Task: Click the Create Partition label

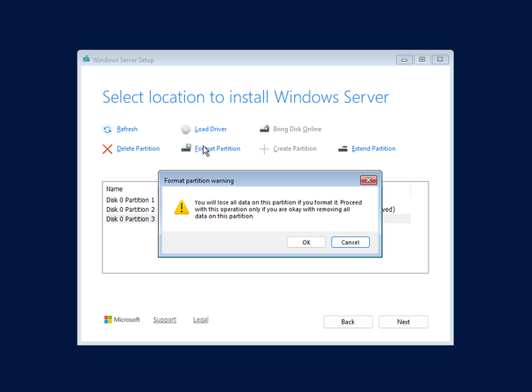Action: point(295,148)
